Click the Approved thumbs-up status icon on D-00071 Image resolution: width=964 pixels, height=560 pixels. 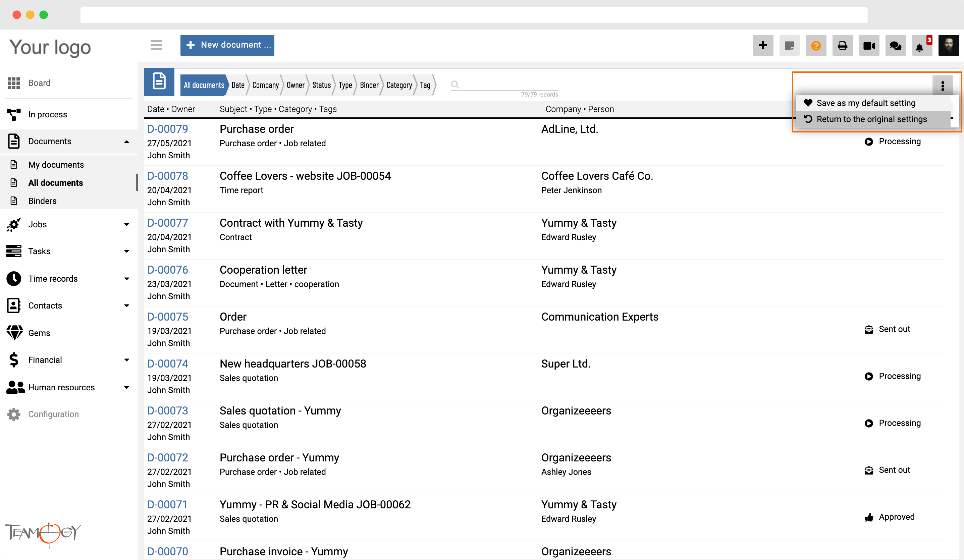click(869, 517)
